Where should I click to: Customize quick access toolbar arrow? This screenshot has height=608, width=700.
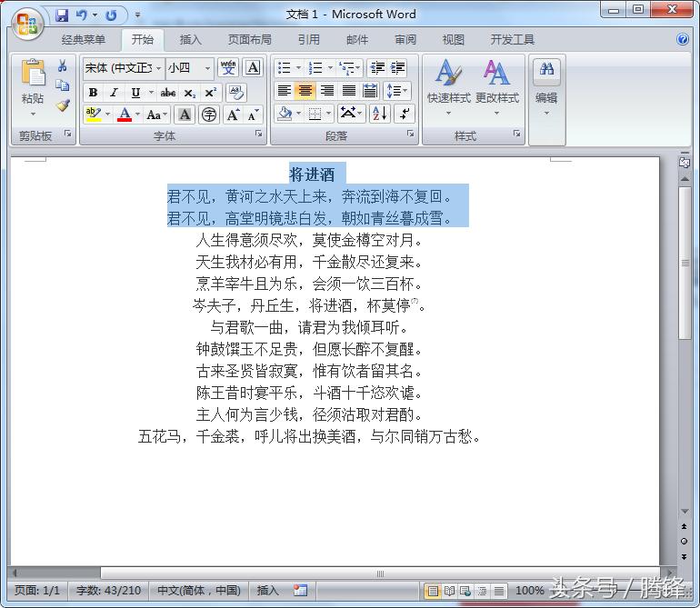[137, 15]
